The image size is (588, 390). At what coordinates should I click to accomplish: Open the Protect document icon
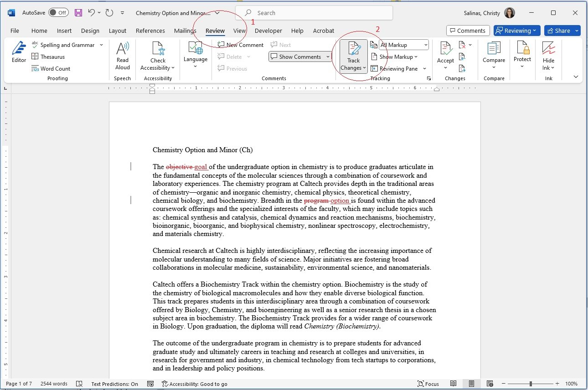pyautogui.click(x=522, y=49)
